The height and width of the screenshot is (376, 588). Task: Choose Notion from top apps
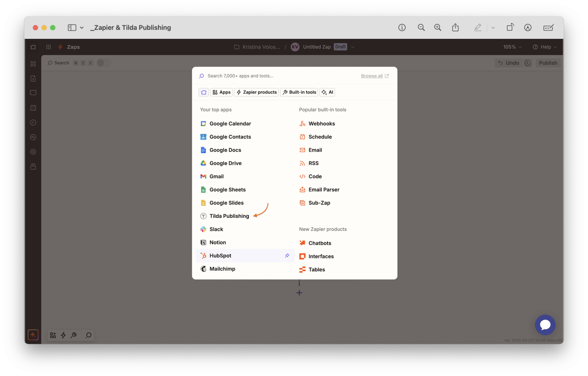click(245, 243)
